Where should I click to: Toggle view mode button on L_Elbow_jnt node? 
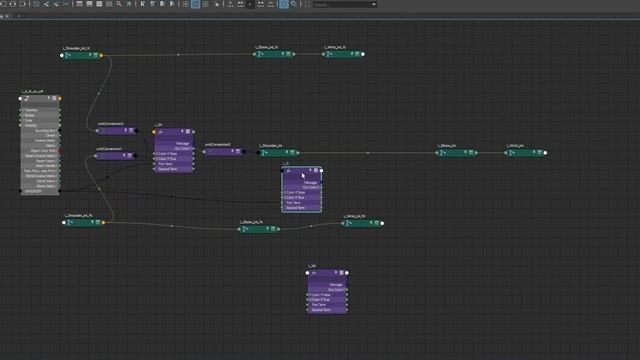click(x=471, y=152)
